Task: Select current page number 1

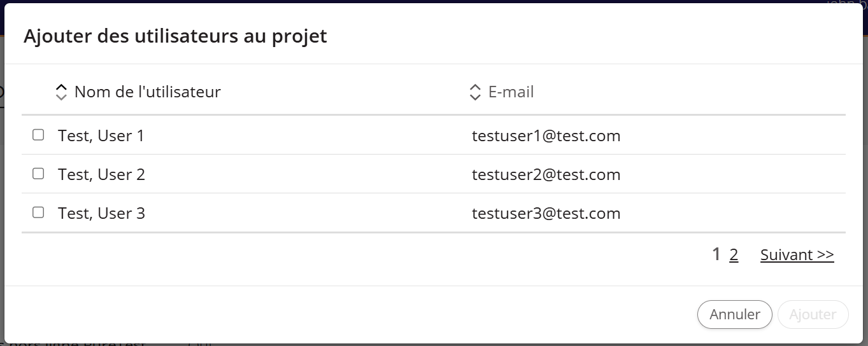Action: pyautogui.click(x=716, y=254)
